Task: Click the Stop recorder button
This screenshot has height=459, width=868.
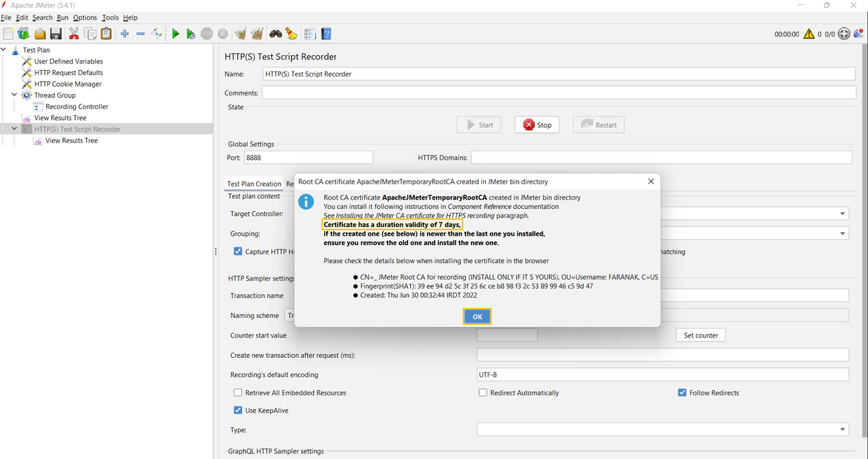Action: click(x=537, y=125)
